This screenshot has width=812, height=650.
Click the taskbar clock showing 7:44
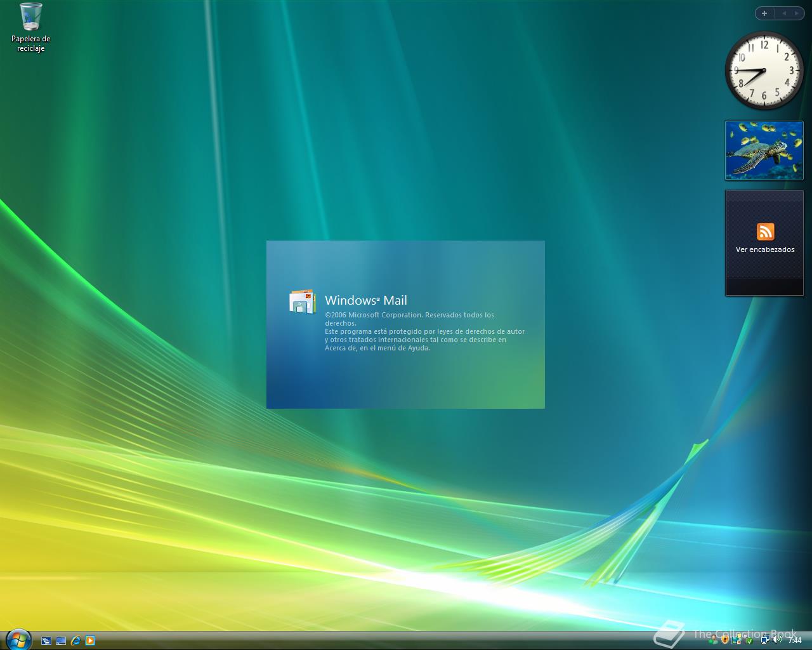point(795,640)
